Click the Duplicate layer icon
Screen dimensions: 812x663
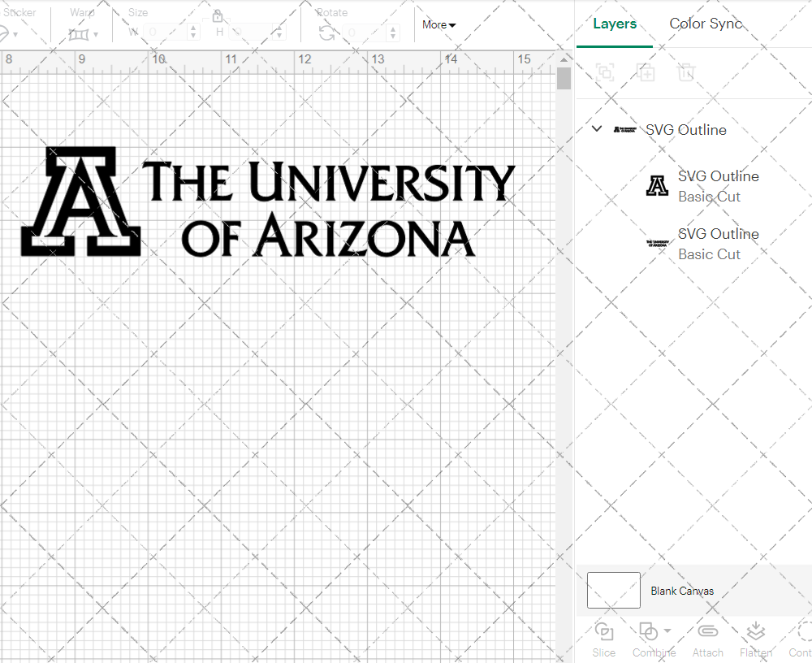[x=646, y=72]
